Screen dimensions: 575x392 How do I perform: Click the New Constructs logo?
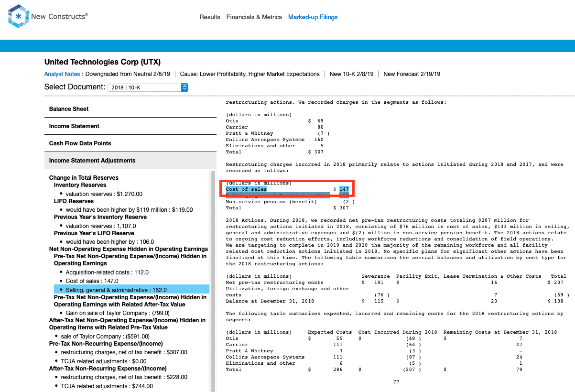click(x=48, y=17)
